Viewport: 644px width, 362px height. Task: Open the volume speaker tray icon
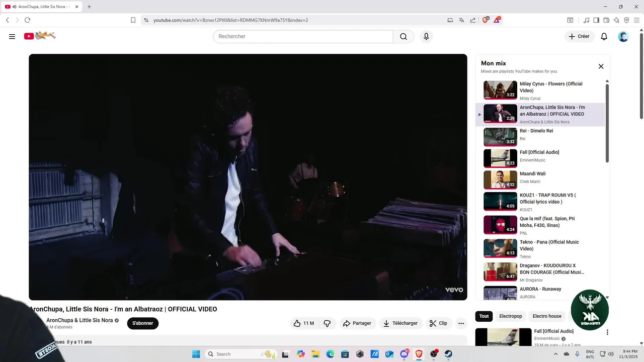[611, 354]
